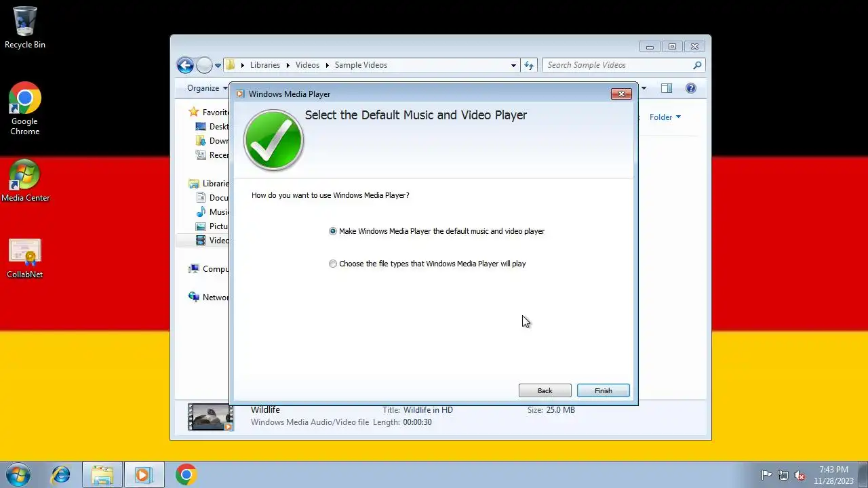
Task: Click 'Libraries' in the address breadcrumb
Action: point(264,65)
